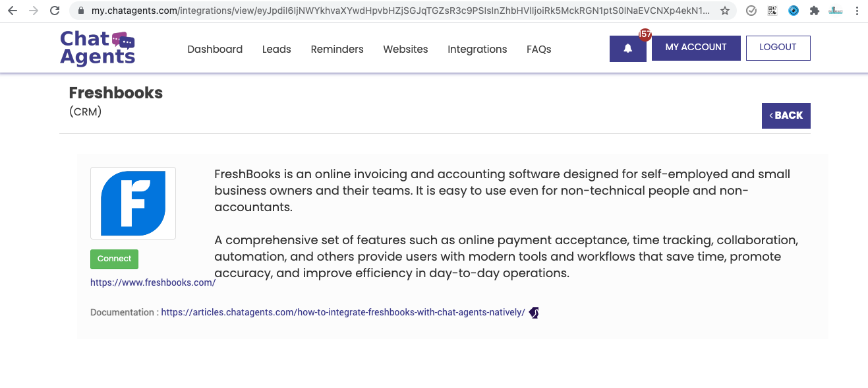Screen dimensions: 868x388
Task: Go to Dashboard
Action: (x=215, y=49)
